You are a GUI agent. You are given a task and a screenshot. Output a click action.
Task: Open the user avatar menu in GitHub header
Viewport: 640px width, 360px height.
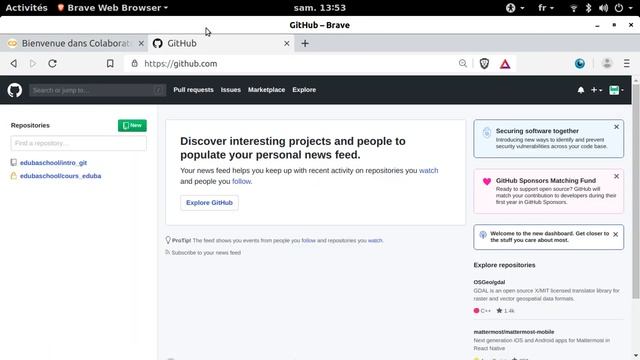tap(616, 90)
